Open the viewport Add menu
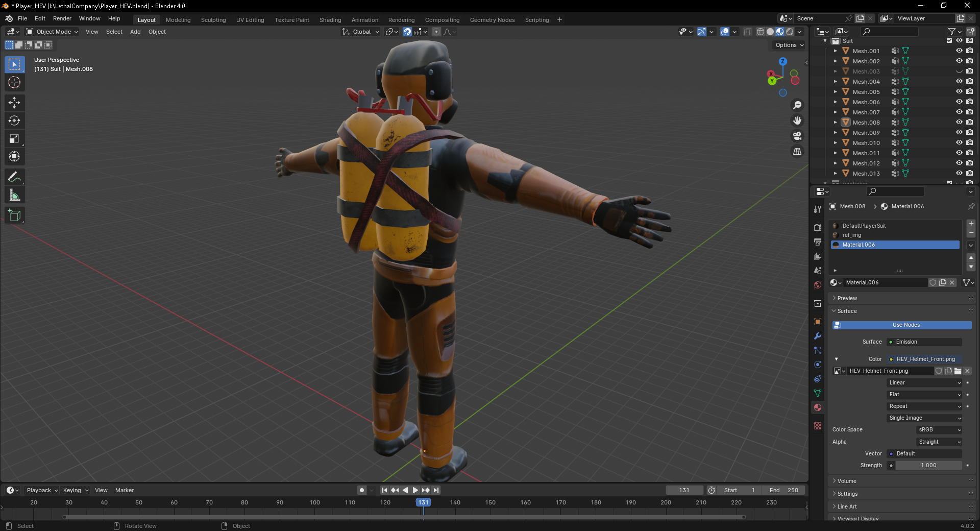The width and height of the screenshot is (980, 531). (x=135, y=32)
